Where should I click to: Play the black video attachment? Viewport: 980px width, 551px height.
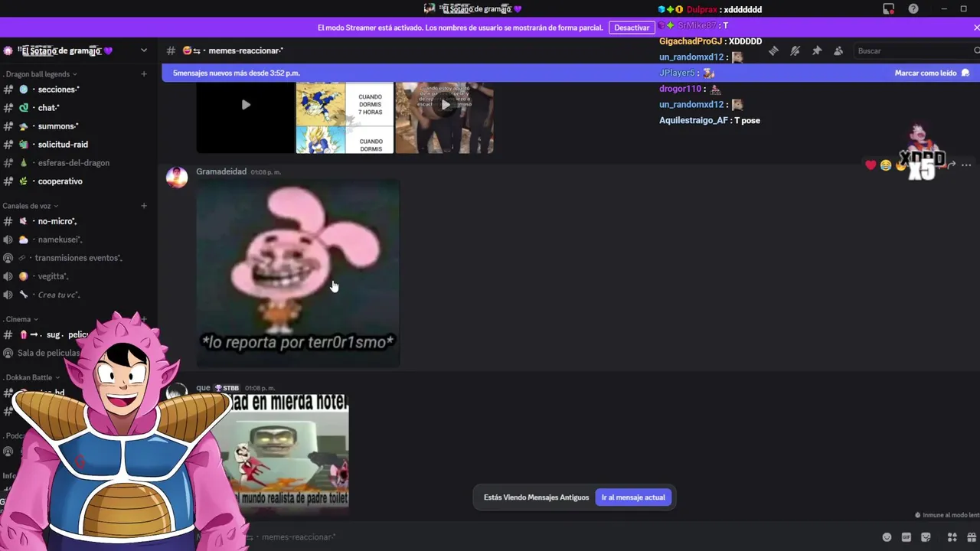pyautogui.click(x=246, y=105)
